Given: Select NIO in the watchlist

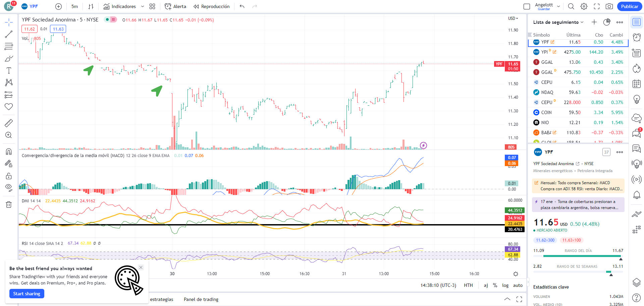Looking at the screenshot, I should 578,122.
